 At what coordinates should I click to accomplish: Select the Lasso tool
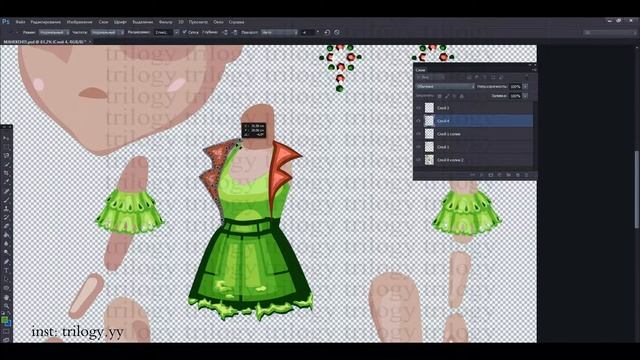[6, 156]
